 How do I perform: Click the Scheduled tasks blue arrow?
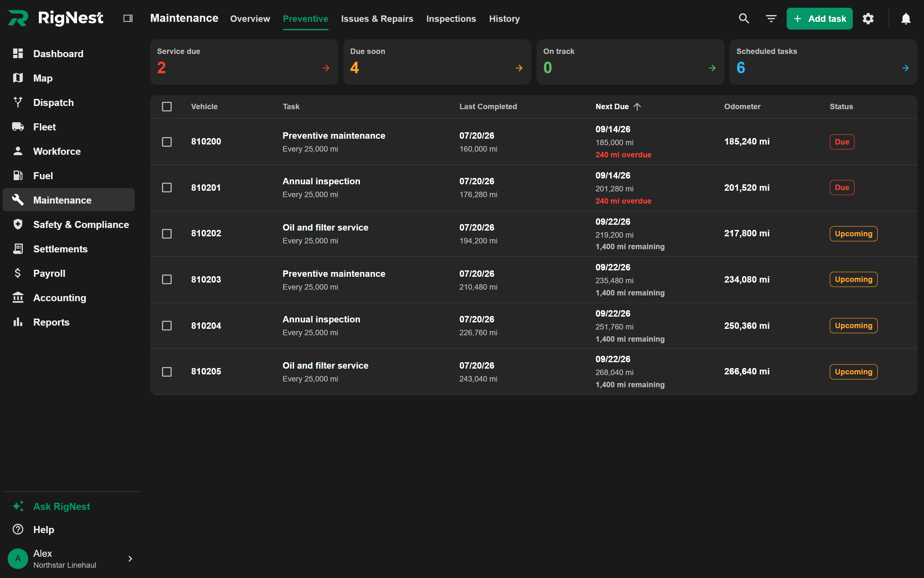pos(905,68)
